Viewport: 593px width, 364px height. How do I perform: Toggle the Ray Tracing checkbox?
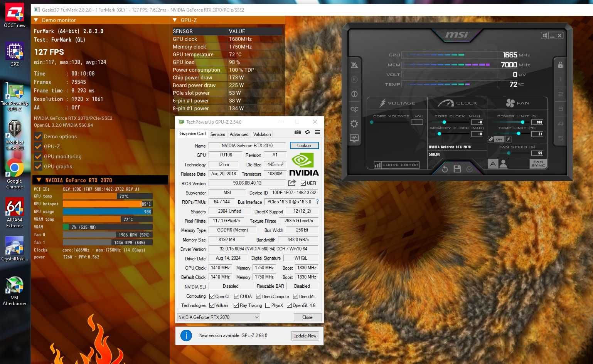236,305
